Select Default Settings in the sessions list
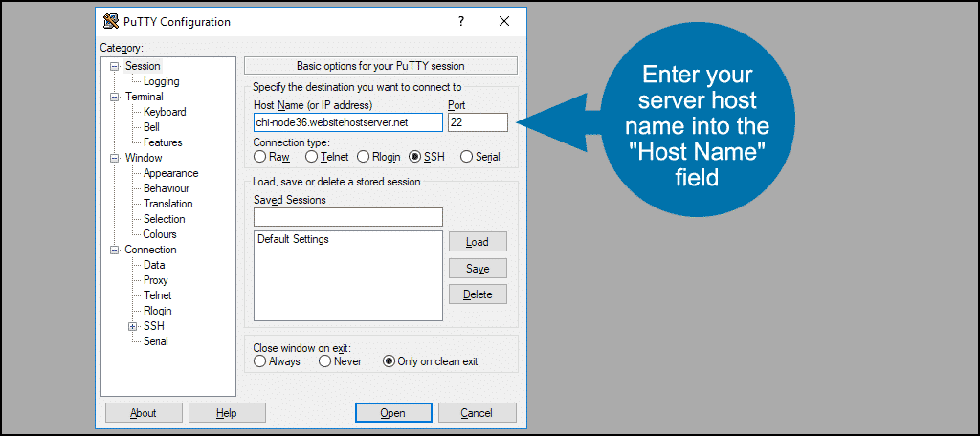Image resolution: width=980 pixels, height=436 pixels. coord(293,239)
